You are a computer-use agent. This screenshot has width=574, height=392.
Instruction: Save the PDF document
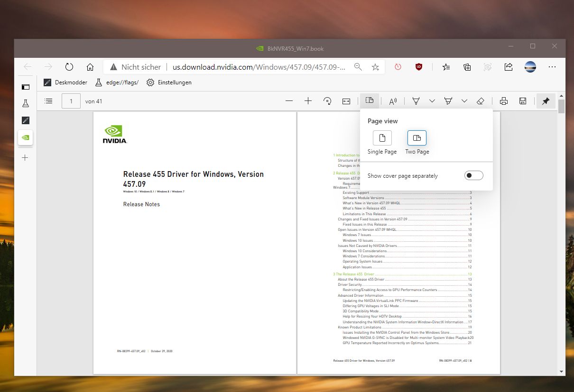(x=522, y=101)
